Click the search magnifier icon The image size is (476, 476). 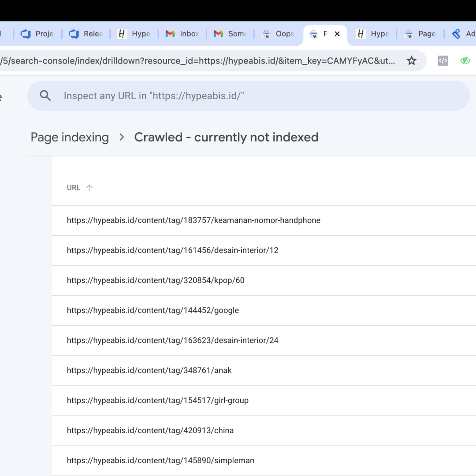[45, 96]
